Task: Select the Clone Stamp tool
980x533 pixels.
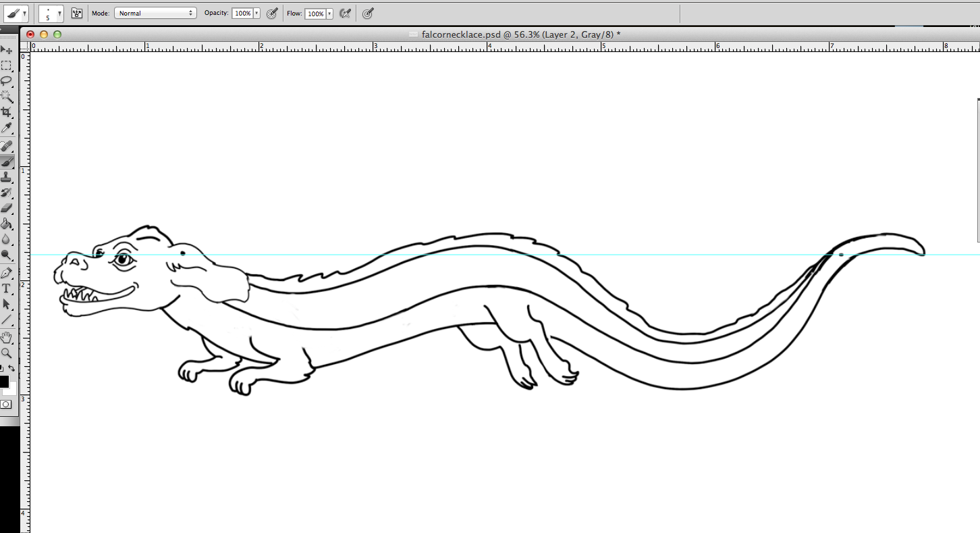Action: pos(7,177)
